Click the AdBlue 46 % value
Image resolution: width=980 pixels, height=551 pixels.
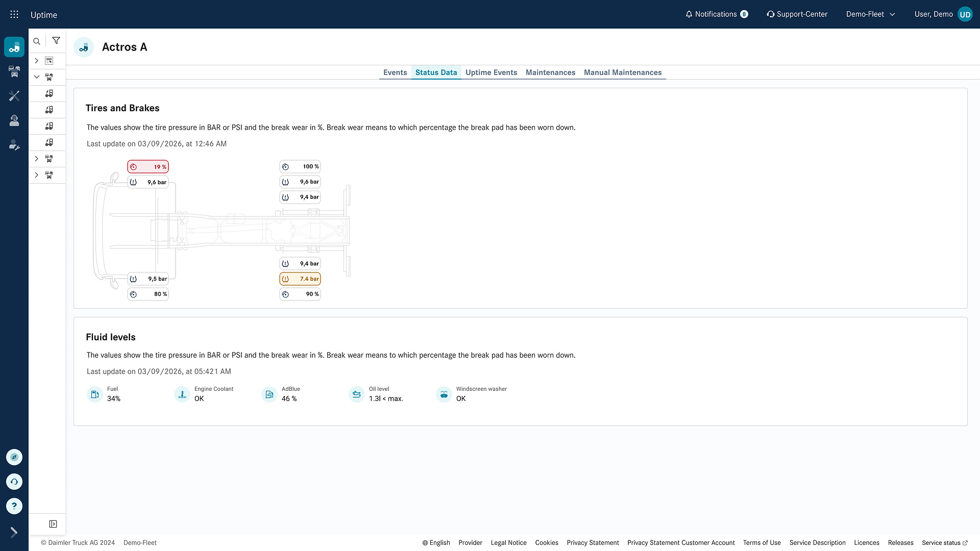tap(289, 399)
